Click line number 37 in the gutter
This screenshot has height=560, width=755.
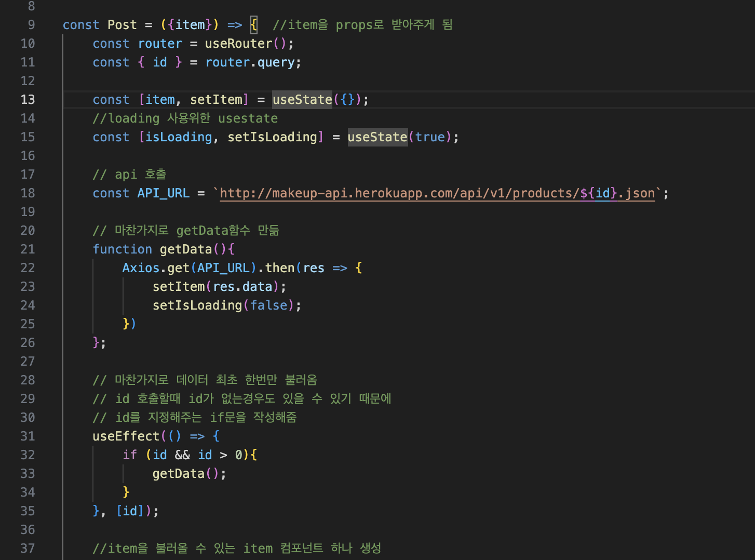28,549
